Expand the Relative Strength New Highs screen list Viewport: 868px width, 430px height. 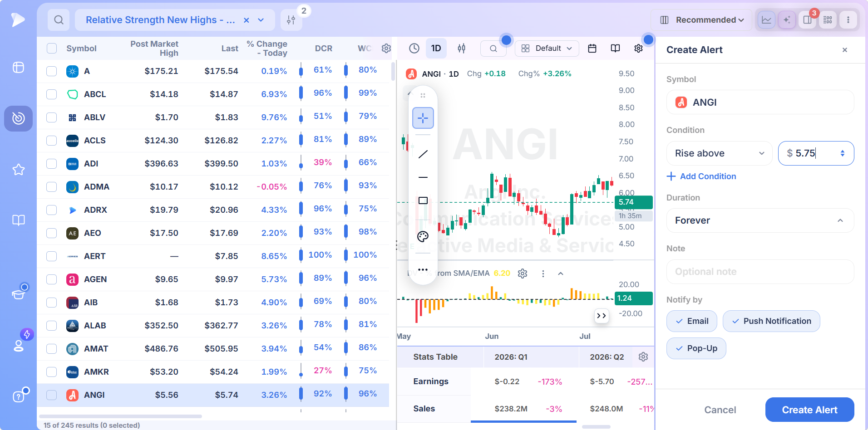pos(261,20)
